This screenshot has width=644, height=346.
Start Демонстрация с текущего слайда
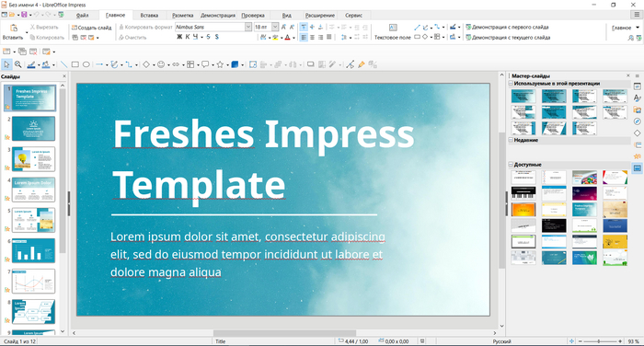(x=508, y=38)
